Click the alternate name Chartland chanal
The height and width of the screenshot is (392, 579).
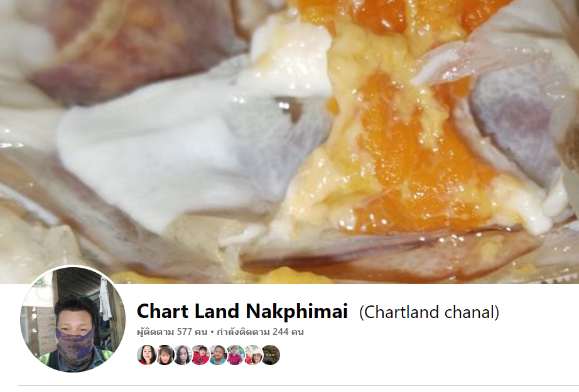point(429,312)
